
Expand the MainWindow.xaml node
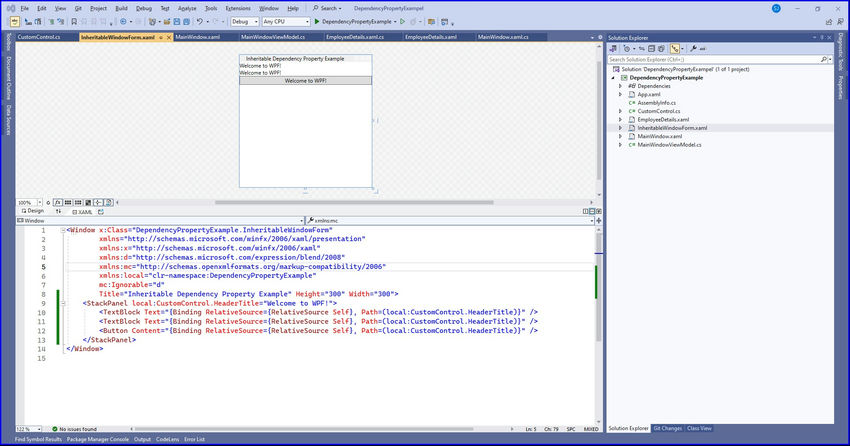621,137
